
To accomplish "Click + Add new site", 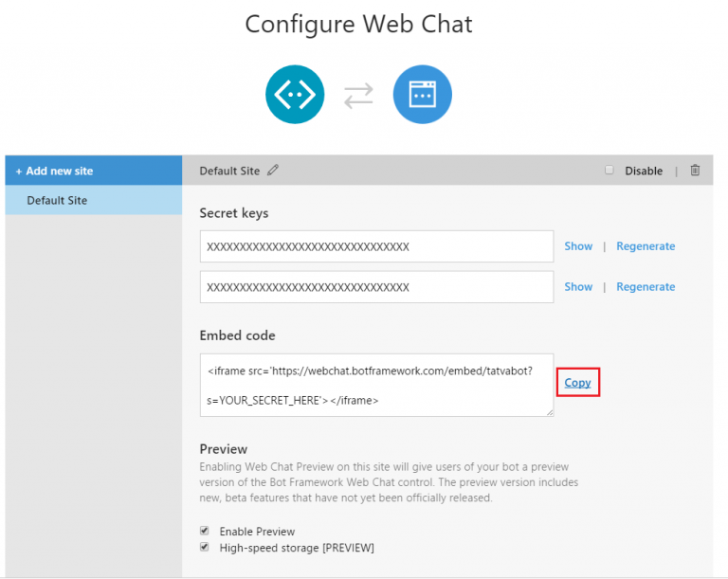I will (x=55, y=171).
